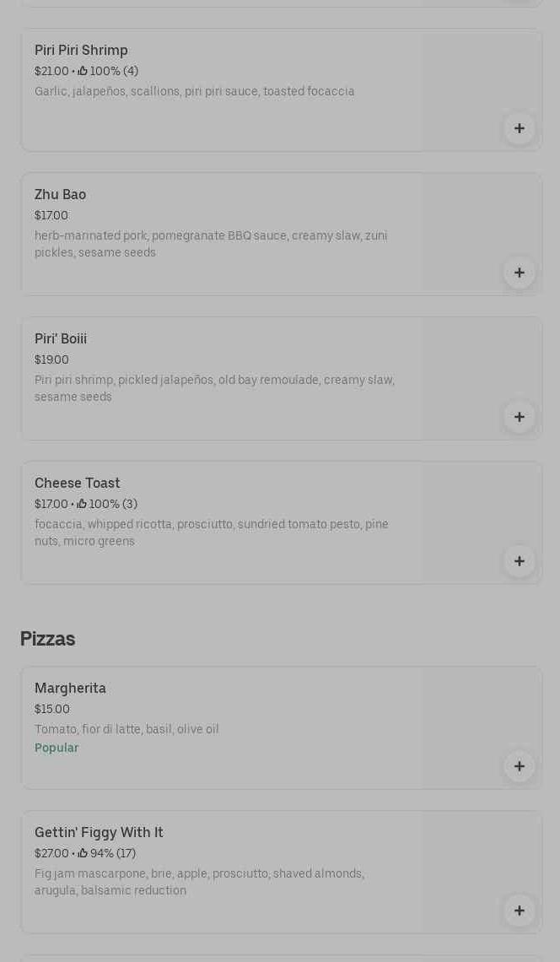Screen dimensions: 560x962
Task: Add Gettin' Figgy With It plus icon
Action: pyautogui.click(x=519, y=911)
